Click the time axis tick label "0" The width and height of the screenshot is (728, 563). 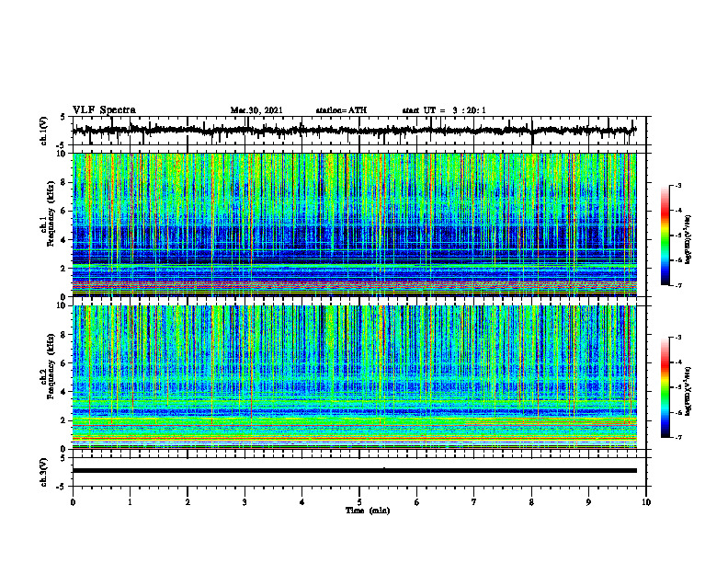click(73, 502)
